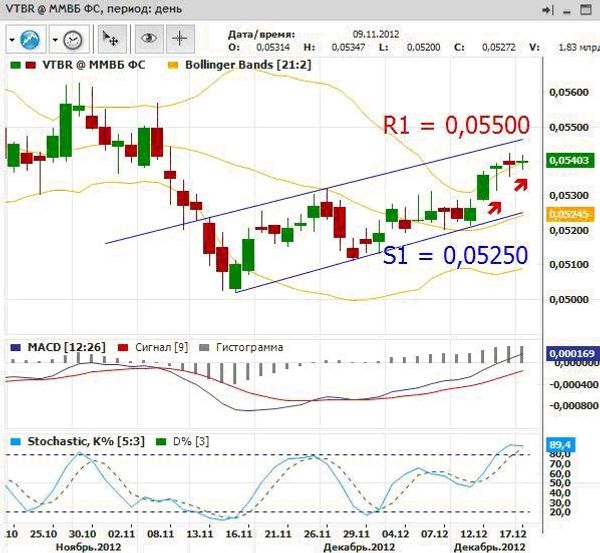Click the pin window arrow icon

[548, 10]
